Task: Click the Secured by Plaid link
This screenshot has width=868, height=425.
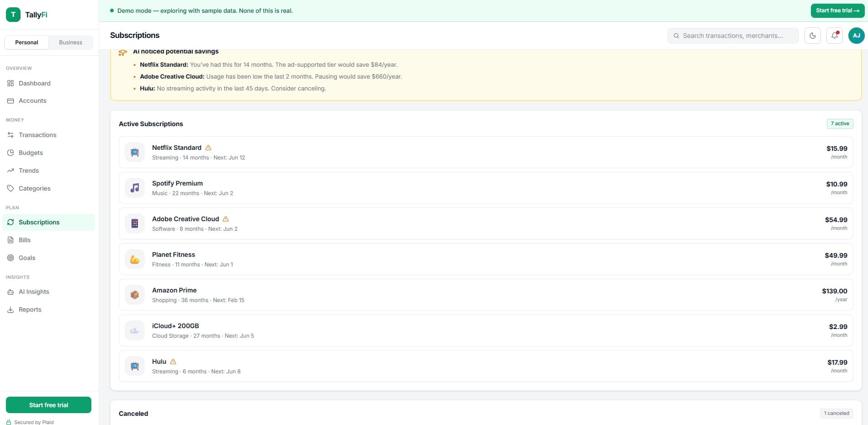Action: pyautogui.click(x=30, y=422)
